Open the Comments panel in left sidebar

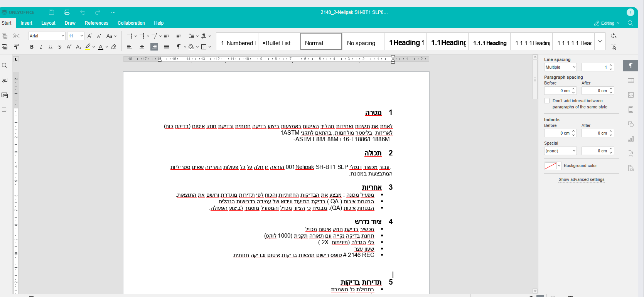click(5, 80)
